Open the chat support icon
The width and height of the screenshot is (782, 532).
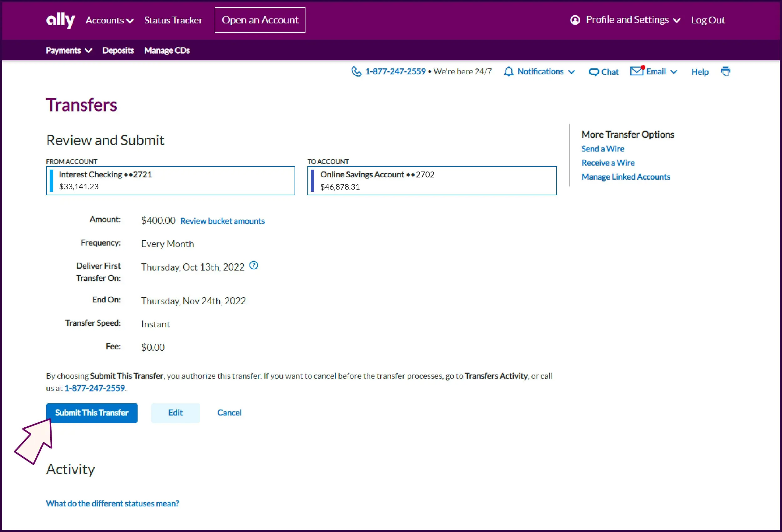(x=594, y=72)
